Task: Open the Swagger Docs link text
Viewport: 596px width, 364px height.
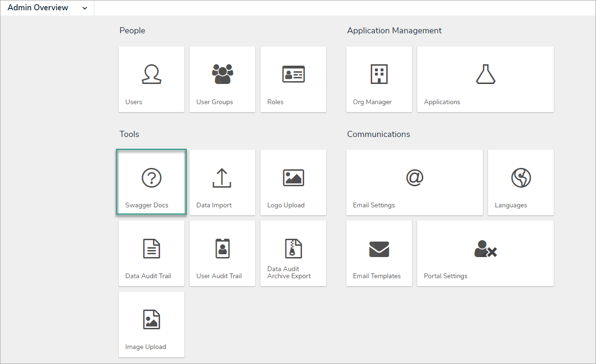Action: 146,205
